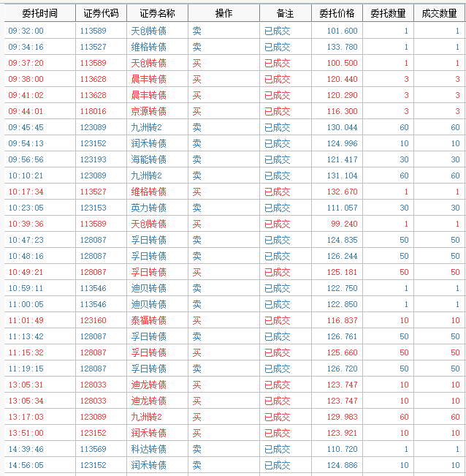466x476 pixels.
Task: Click price 126.244 in 10:48:16 row
Action: 342,256
